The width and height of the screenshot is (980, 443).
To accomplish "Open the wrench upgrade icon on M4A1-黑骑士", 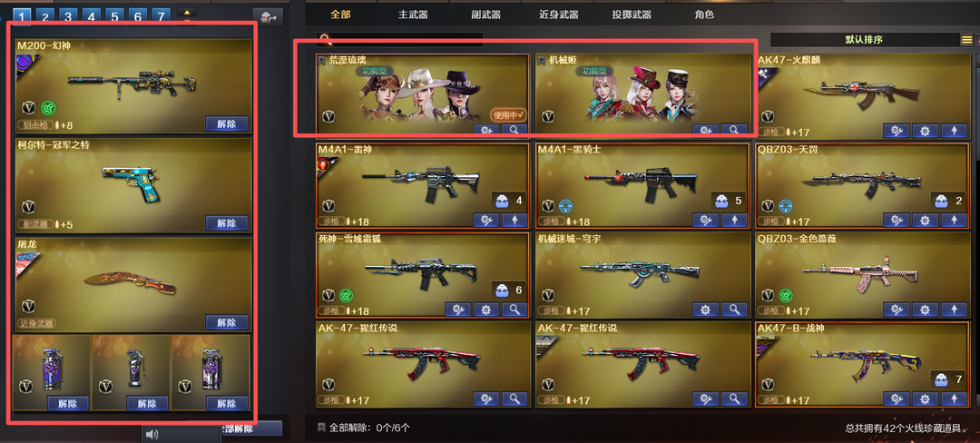I will tap(705, 220).
